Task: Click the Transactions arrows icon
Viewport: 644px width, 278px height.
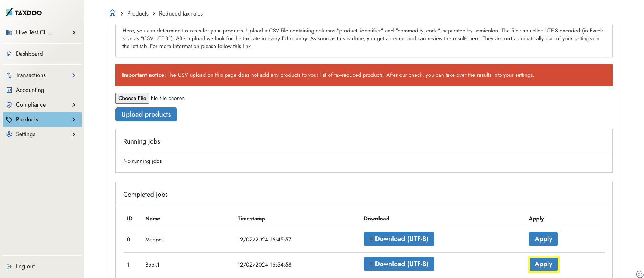Action: pyautogui.click(x=9, y=75)
